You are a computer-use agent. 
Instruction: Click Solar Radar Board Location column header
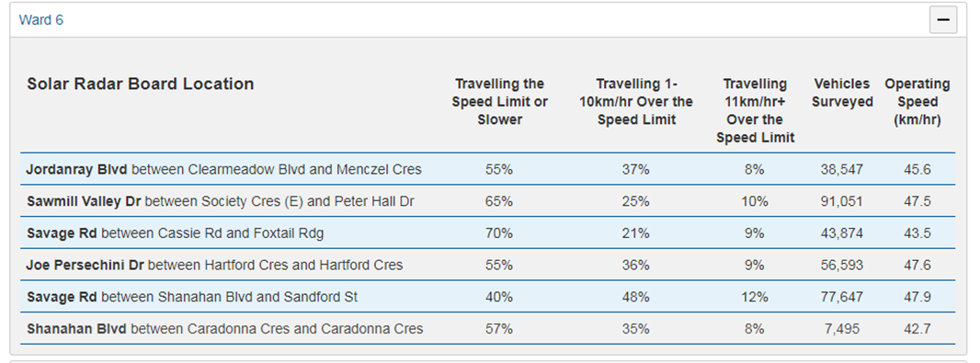click(140, 84)
